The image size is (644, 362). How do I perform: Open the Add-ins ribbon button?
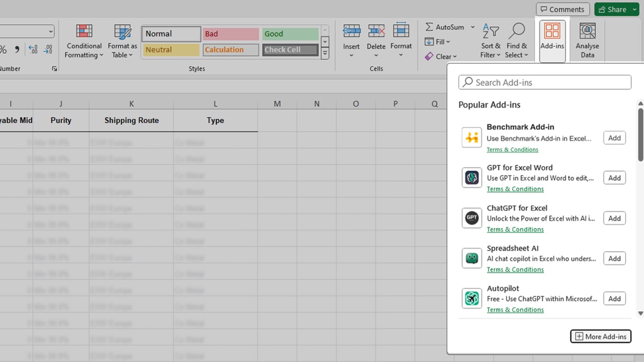pyautogui.click(x=552, y=41)
